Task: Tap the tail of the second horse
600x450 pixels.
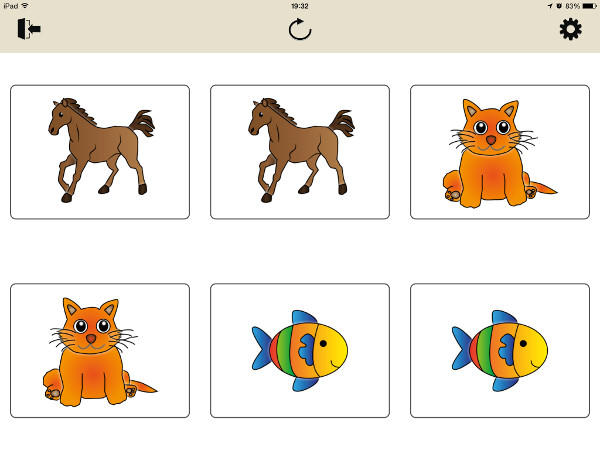Action: [x=342, y=123]
